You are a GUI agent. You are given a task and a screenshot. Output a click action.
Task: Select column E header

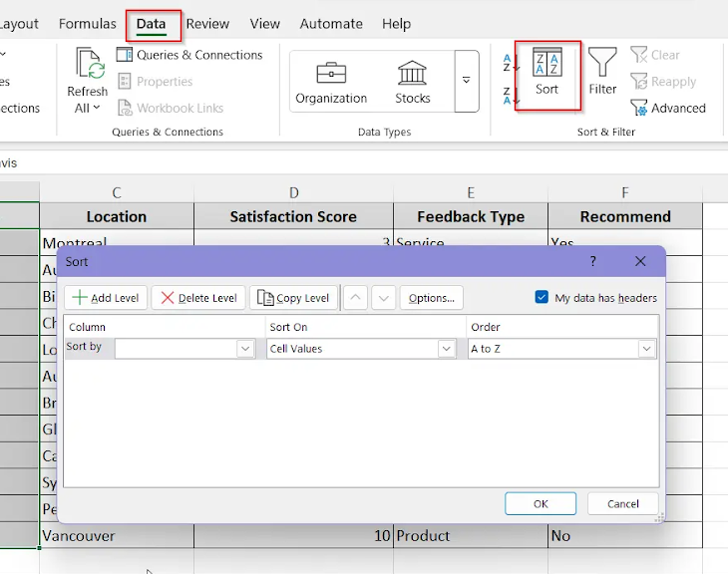[x=471, y=192]
